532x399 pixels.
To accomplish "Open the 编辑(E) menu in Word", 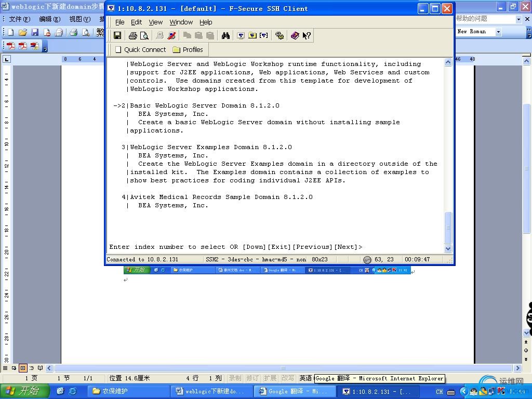I will (50, 19).
